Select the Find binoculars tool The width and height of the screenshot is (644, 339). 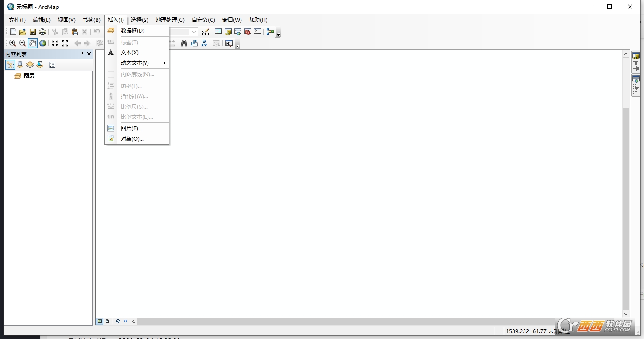184,43
